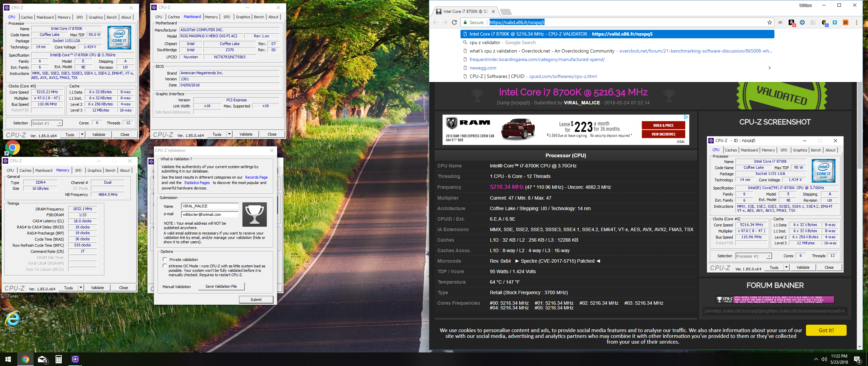Open the A+ Scout extension
This screenshot has height=366, width=868.
(x=813, y=22)
